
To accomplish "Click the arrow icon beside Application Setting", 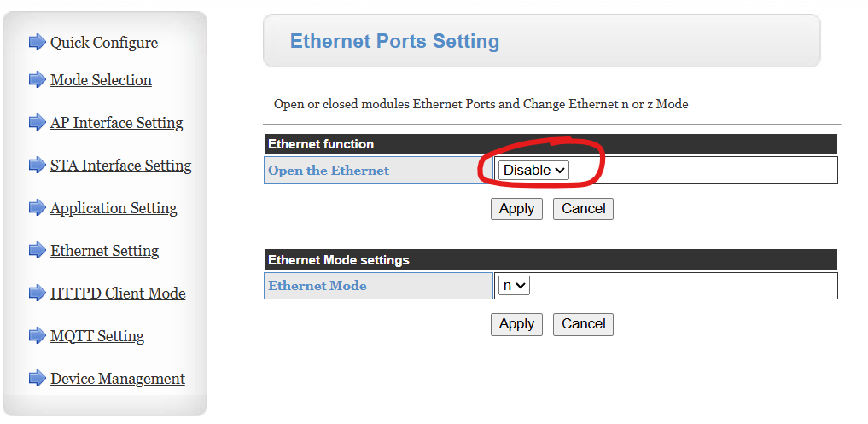I will tap(37, 207).
